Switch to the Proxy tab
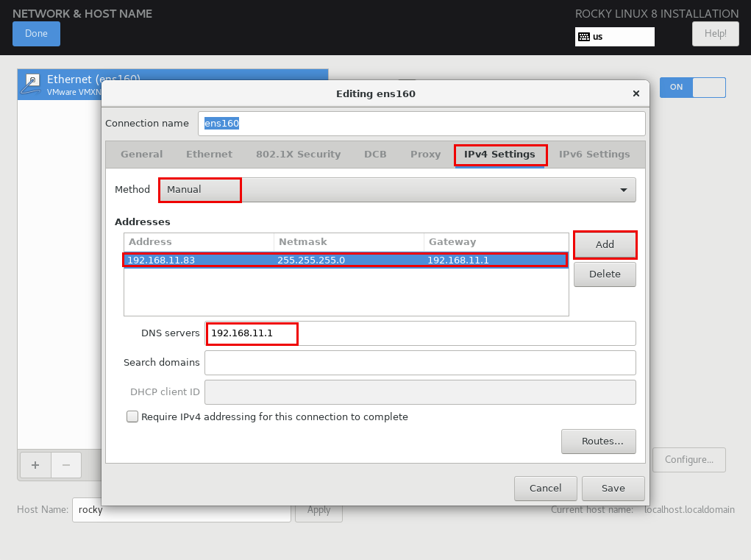 coord(425,155)
